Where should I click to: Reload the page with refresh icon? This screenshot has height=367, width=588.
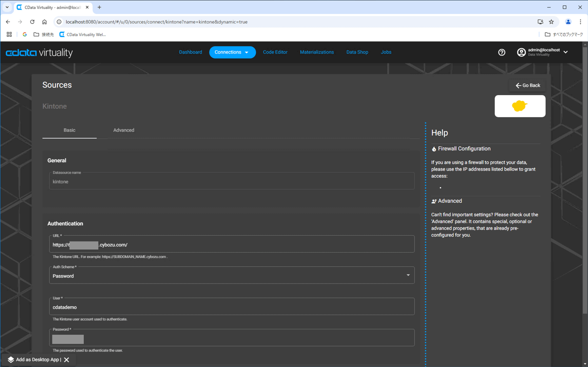32,22
